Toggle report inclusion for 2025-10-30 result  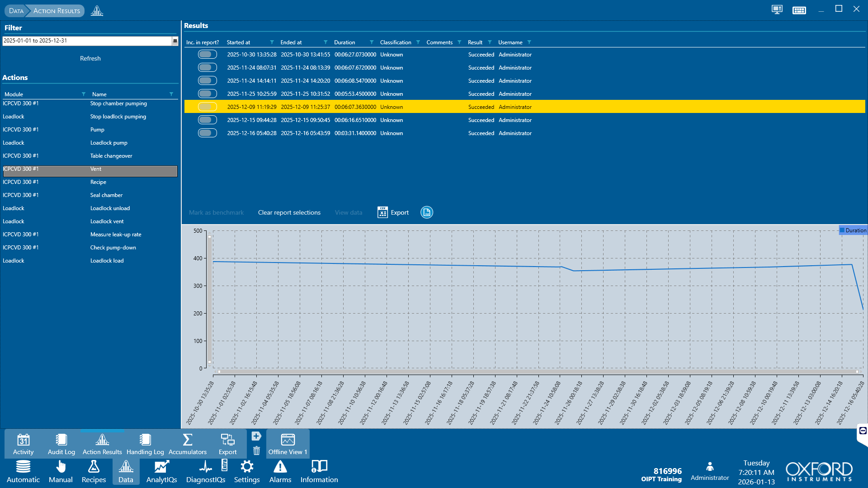207,55
